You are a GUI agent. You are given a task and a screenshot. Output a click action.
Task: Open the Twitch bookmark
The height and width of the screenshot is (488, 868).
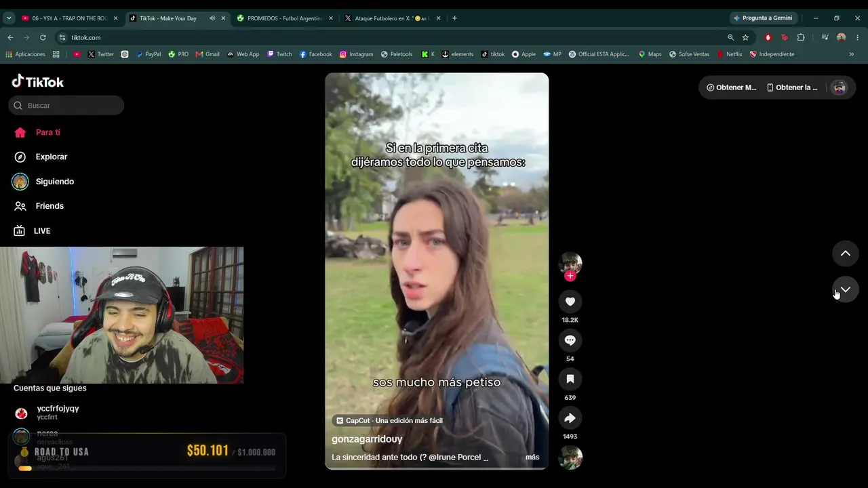(279, 54)
